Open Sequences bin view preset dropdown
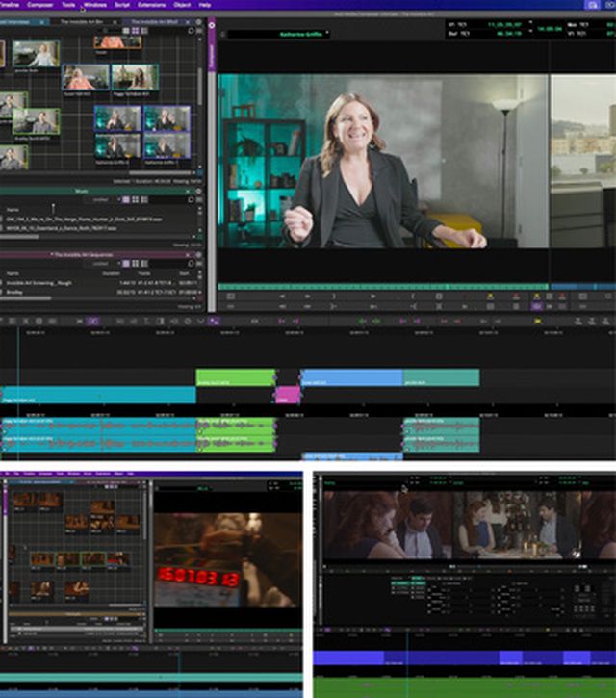This screenshot has width=616, height=698. click(103, 264)
